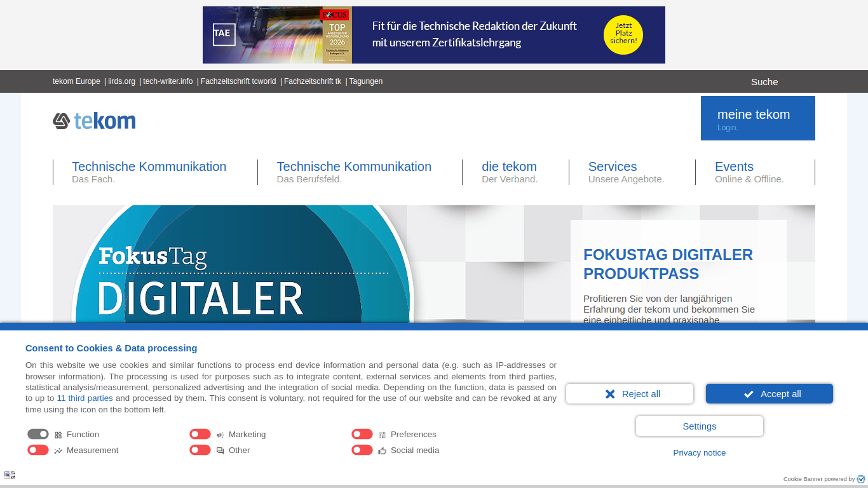Open Fachzeitschrift tk link
Screen dimensions: 868x488
coord(313,81)
